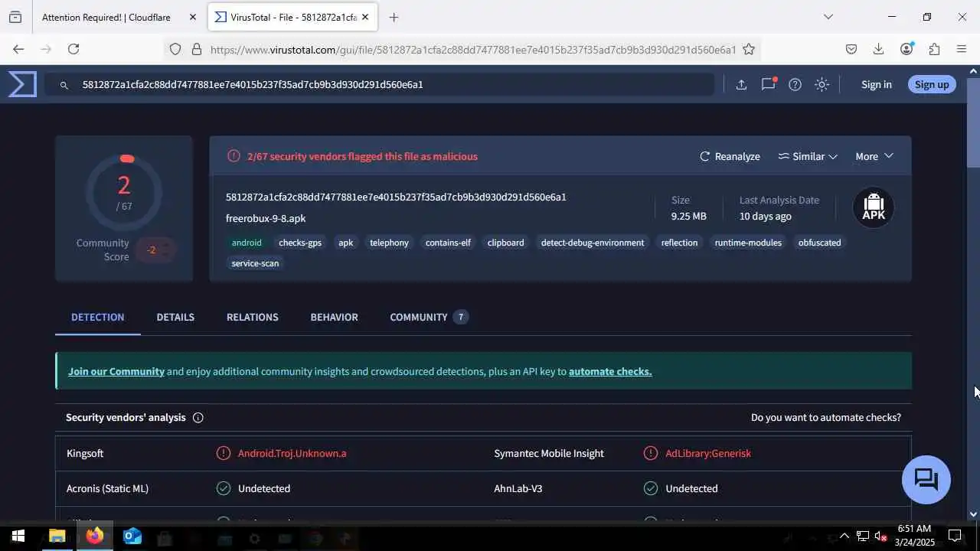Screen dimensions: 980x551
Task: Expand the Similar dropdown
Action: [x=808, y=156]
